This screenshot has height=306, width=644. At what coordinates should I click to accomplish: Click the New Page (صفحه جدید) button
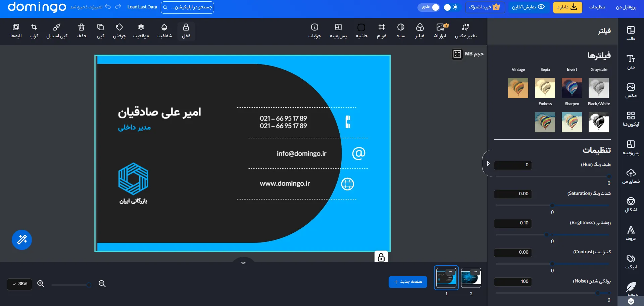coord(408,282)
